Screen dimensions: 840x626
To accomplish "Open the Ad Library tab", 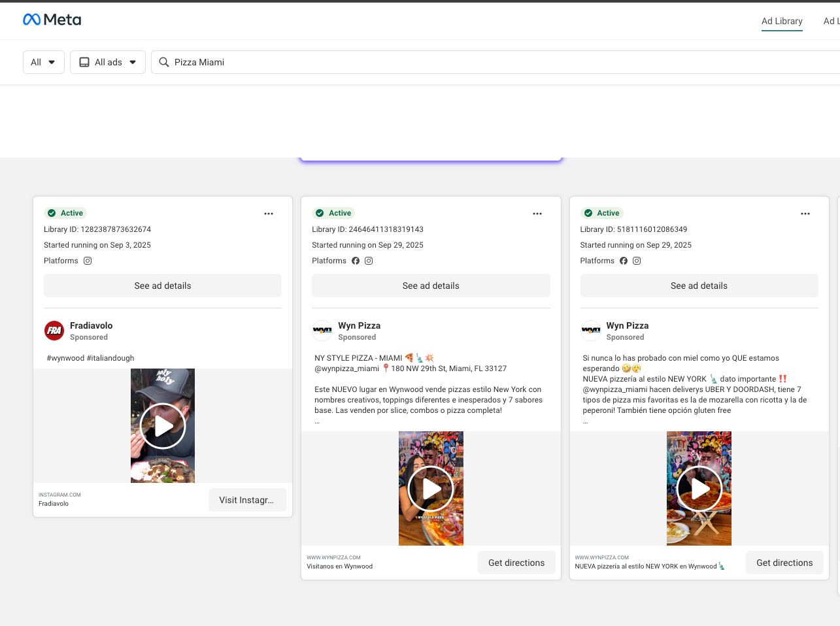I will [x=782, y=21].
